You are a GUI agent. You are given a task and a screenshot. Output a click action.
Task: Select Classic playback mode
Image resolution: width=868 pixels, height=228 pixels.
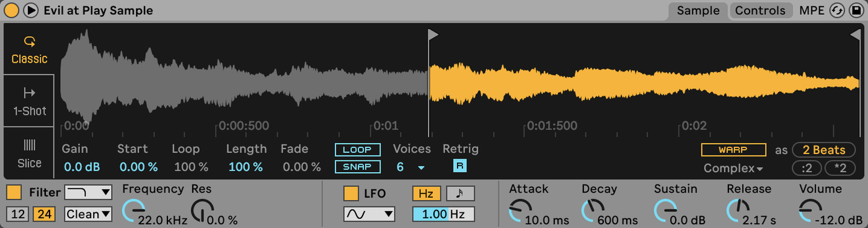click(29, 50)
